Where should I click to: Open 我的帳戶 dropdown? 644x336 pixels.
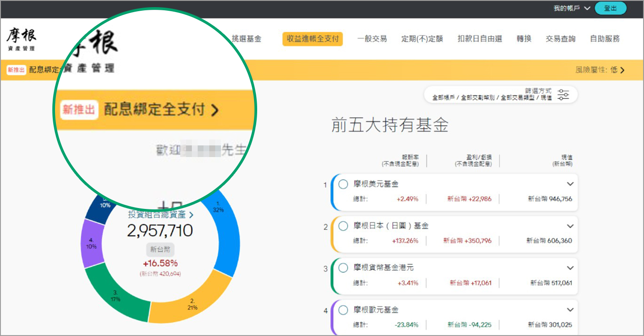coord(572,8)
